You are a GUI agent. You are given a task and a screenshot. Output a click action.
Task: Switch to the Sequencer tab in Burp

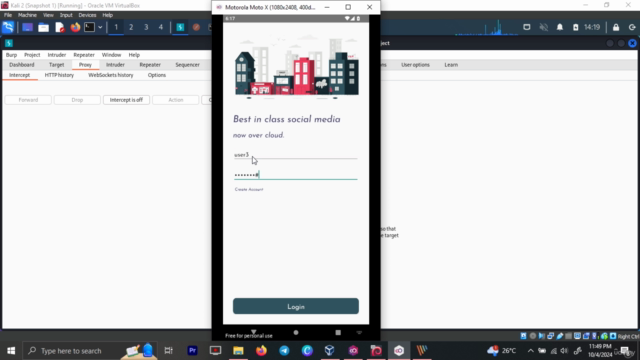187,65
